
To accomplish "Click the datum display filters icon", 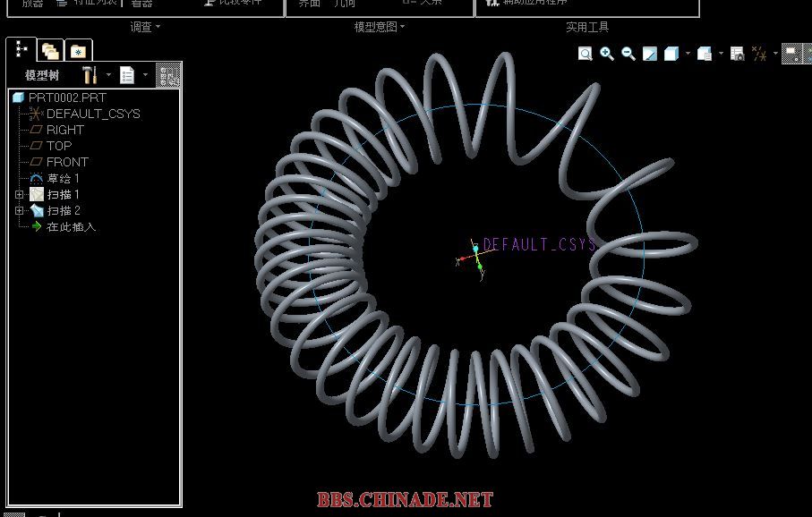I will [x=759, y=54].
